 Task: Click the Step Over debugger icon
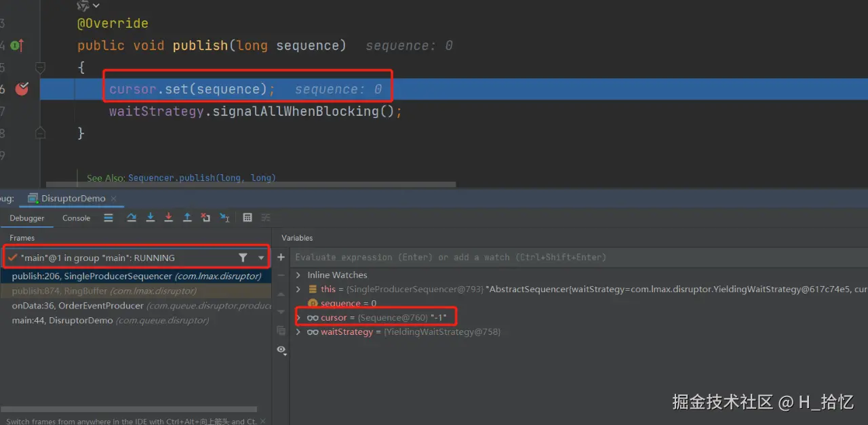click(132, 218)
